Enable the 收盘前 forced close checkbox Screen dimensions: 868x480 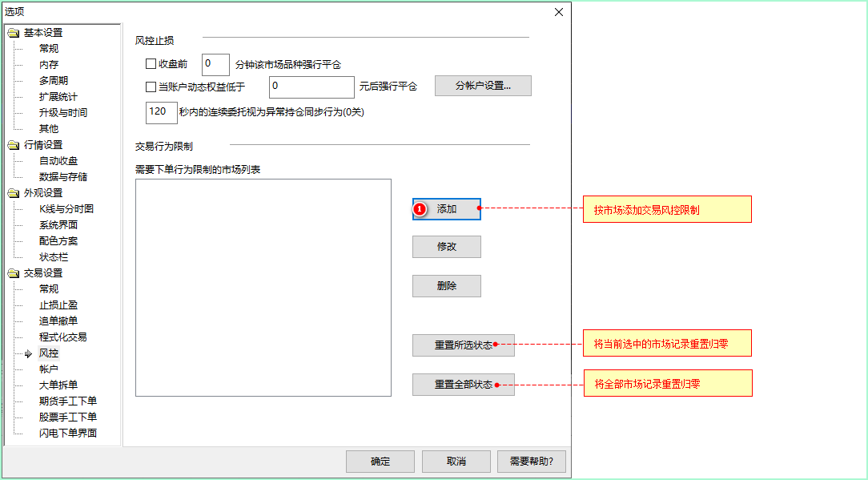151,64
